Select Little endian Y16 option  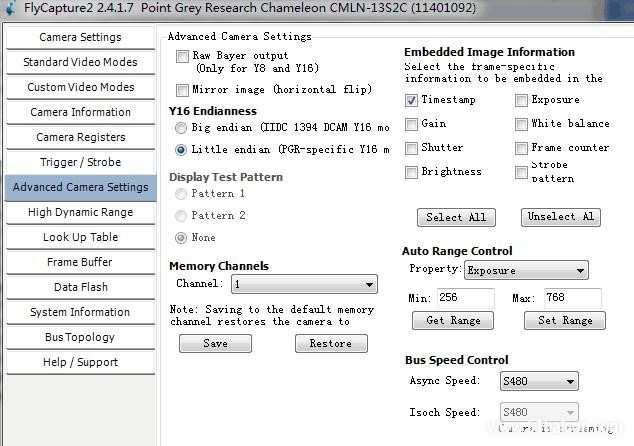(181, 150)
